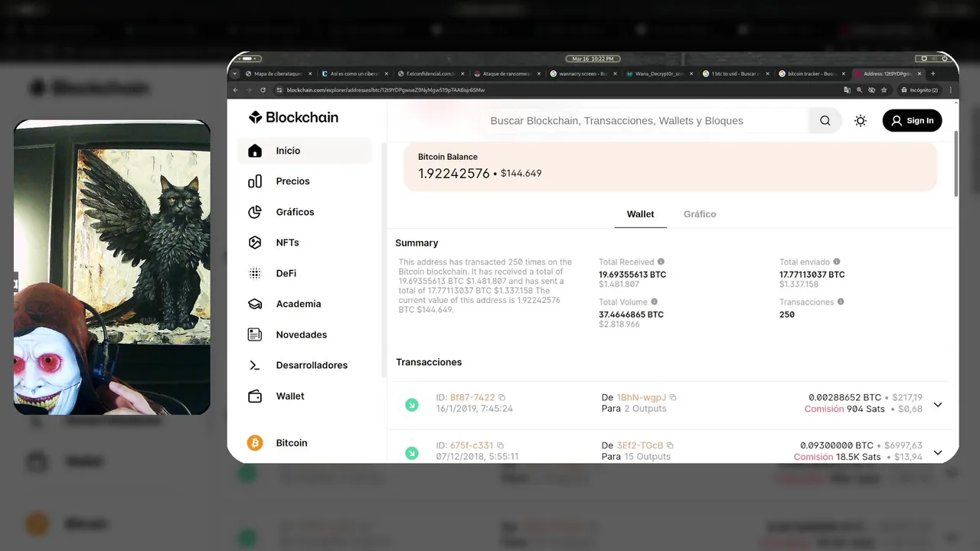Select the Wallet tab under balance
980x551 pixels.
tap(640, 214)
